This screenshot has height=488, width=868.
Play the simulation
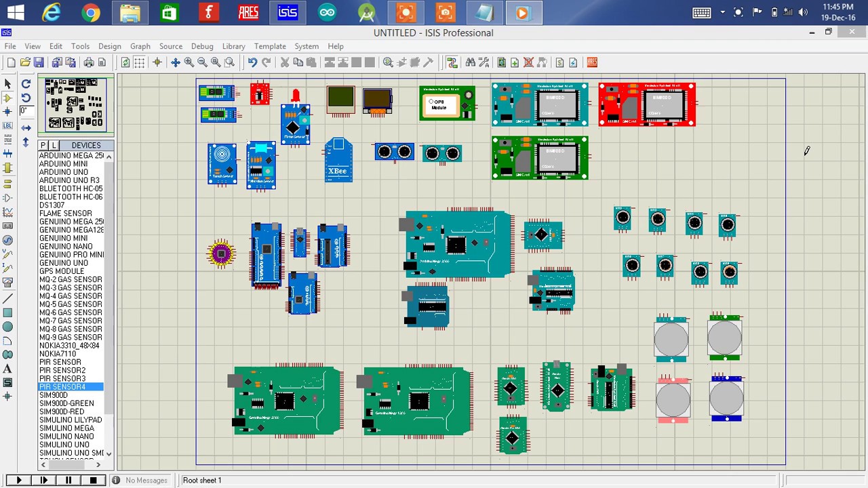click(18, 480)
